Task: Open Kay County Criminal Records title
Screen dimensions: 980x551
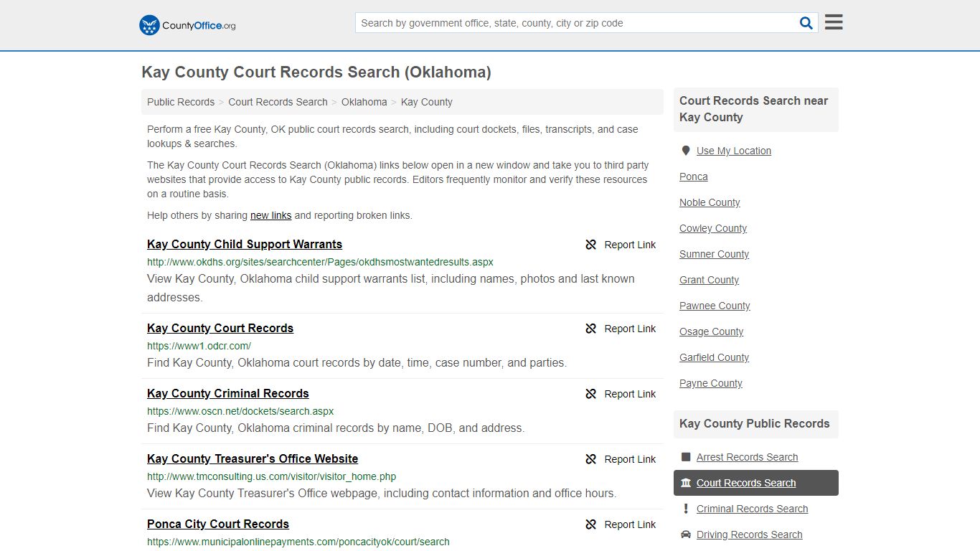Action: click(228, 393)
